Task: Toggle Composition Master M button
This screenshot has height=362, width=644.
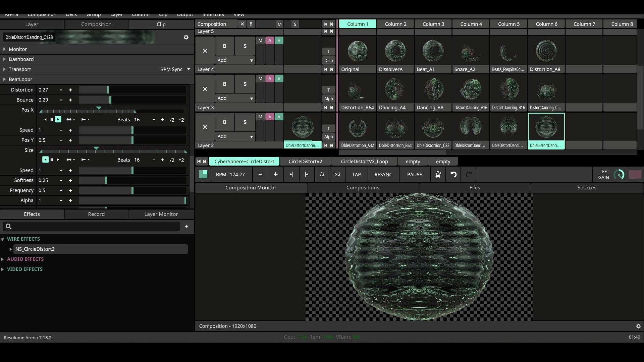Action: pyautogui.click(x=279, y=24)
